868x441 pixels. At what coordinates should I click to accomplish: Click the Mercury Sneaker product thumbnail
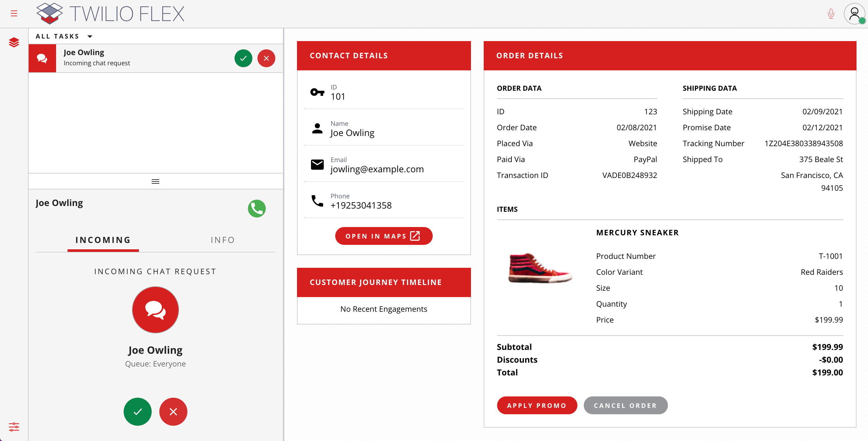point(540,268)
